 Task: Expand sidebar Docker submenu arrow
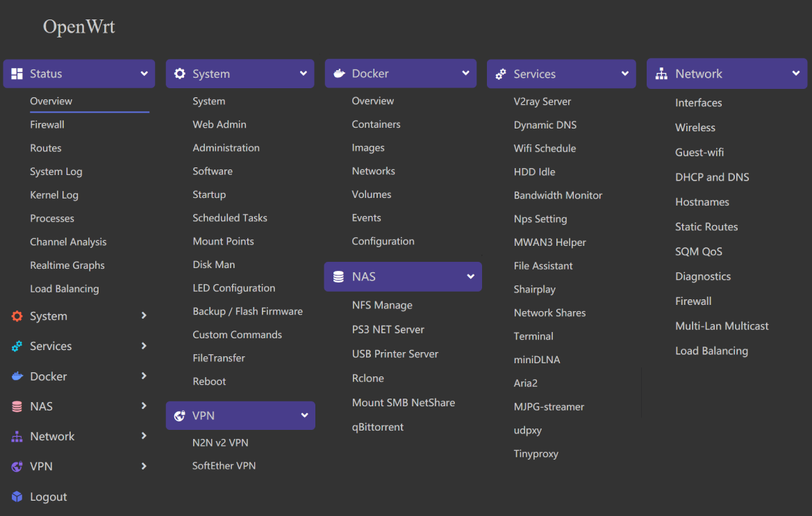tap(144, 376)
